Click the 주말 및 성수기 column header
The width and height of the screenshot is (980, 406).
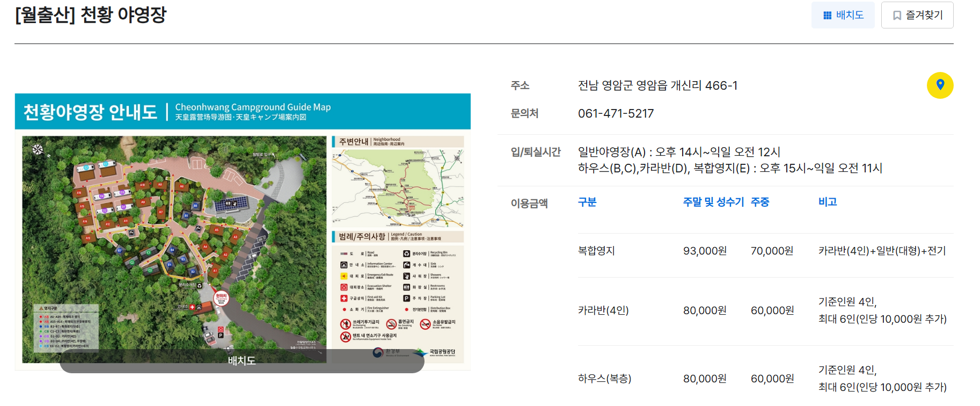tap(713, 202)
